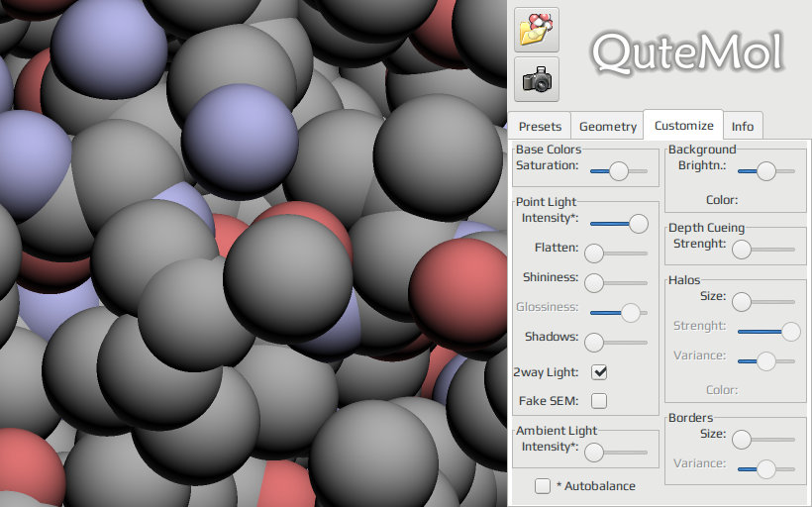The width and height of the screenshot is (812, 507).
Task: Click the Flatten slider handle
Action: 594,253
